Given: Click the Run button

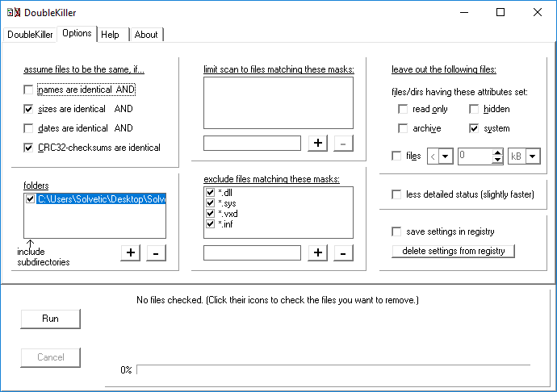Looking at the screenshot, I should point(50,319).
